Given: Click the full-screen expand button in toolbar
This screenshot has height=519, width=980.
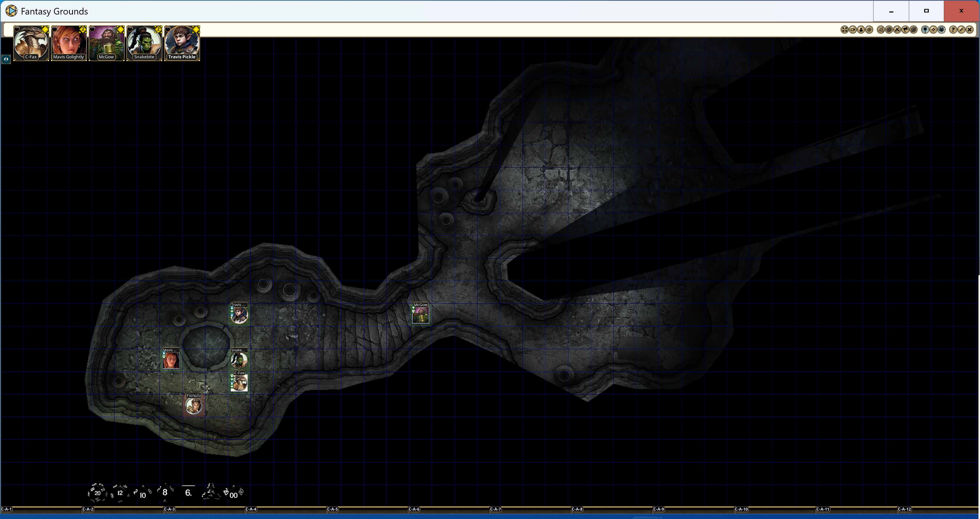Looking at the screenshot, I should 844,29.
